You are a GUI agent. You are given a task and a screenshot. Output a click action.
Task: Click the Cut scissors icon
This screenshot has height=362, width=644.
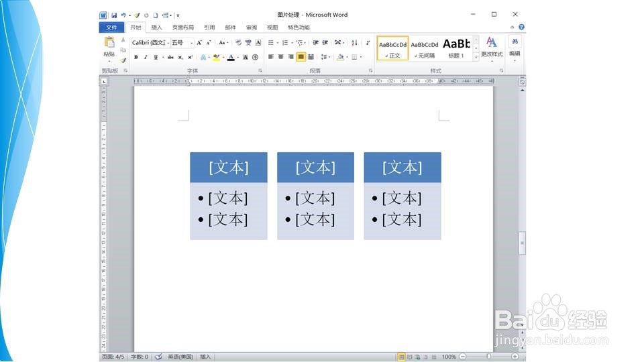tap(123, 40)
